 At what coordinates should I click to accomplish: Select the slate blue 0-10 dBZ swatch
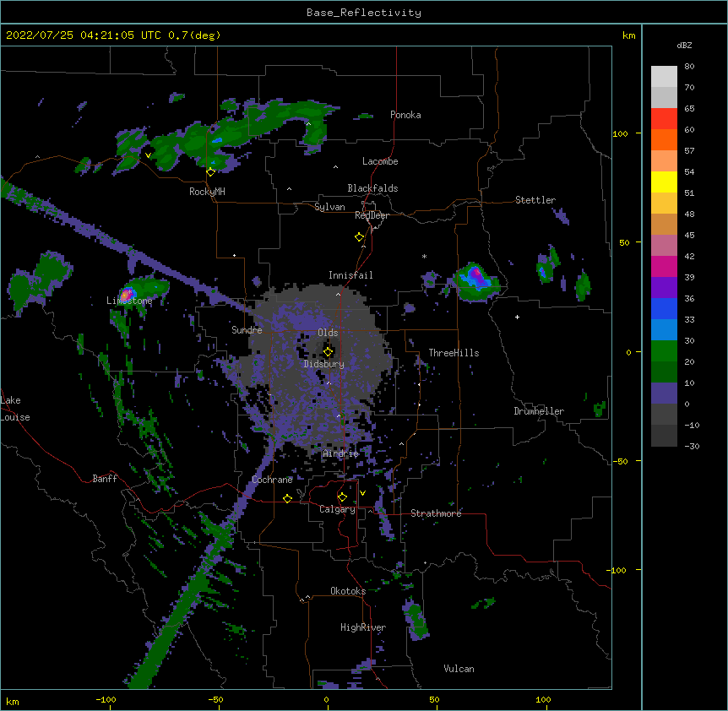tap(664, 393)
